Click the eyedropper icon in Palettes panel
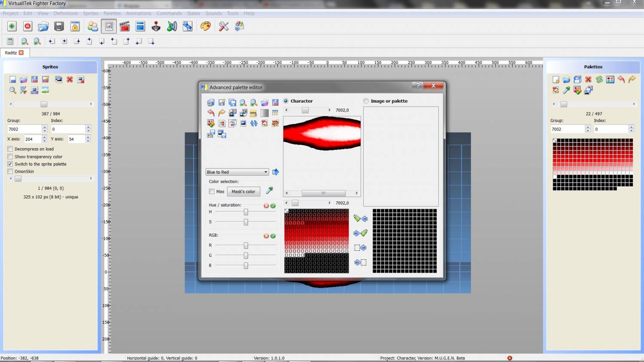The width and height of the screenshot is (644, 362). [x=567, y=90]
